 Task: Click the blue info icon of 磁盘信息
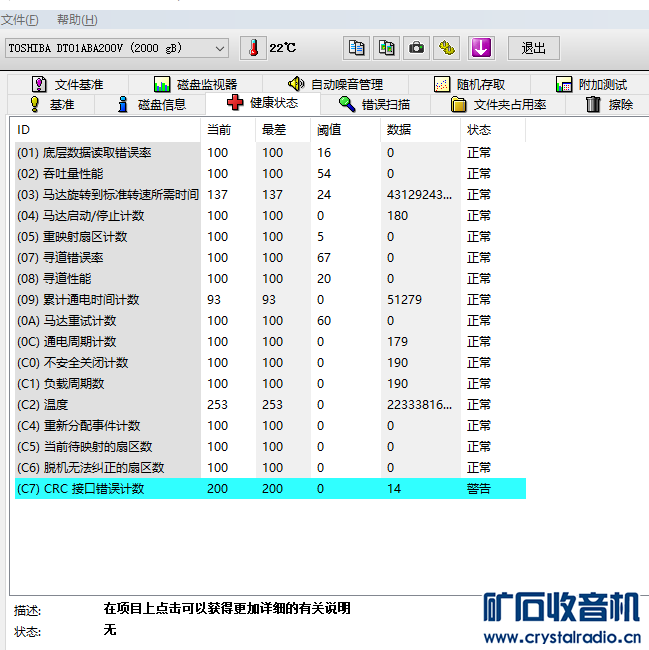[x=122, y=104]
